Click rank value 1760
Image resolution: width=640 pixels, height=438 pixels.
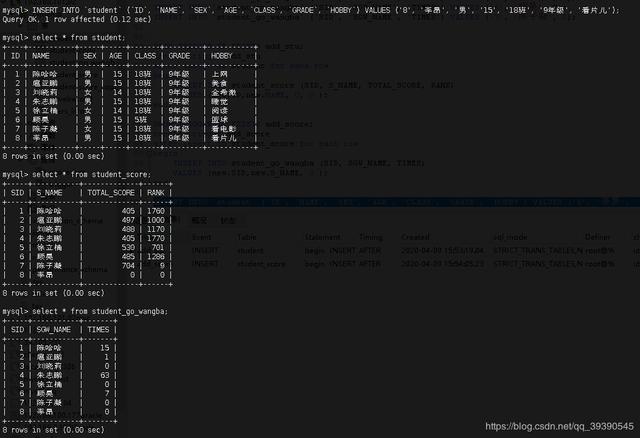156,211
